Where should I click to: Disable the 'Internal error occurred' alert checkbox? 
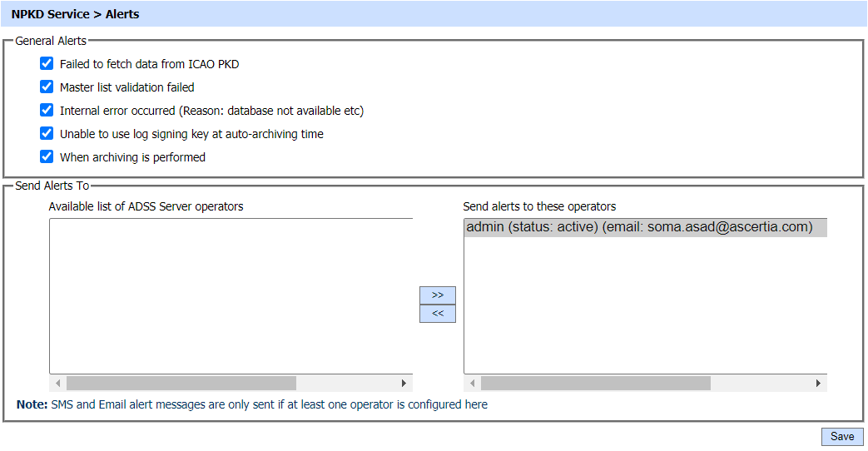point(47,111)
